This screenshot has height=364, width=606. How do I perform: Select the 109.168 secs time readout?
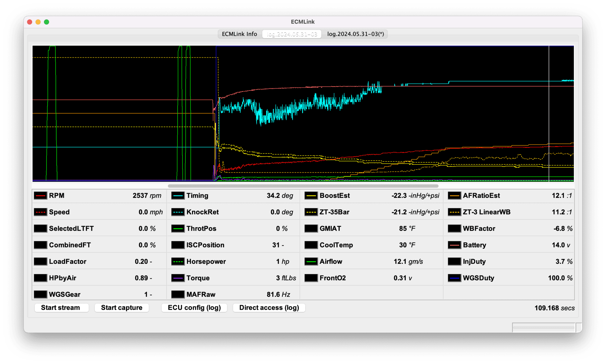coord(554,308)
